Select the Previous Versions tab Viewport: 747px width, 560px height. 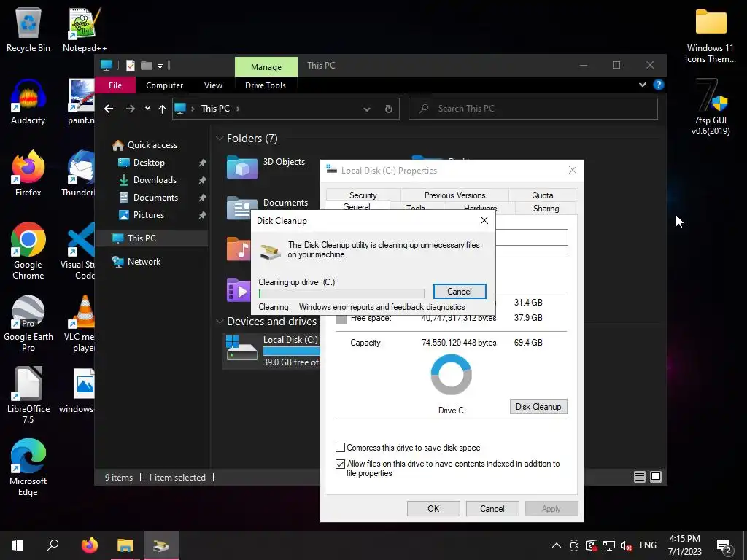click(x=455, y=195)
